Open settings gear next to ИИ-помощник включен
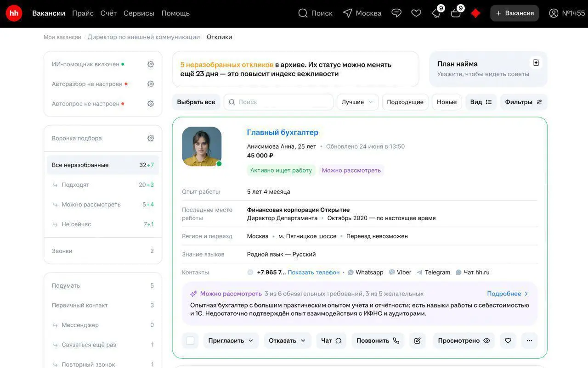 (x=150, y=63)
